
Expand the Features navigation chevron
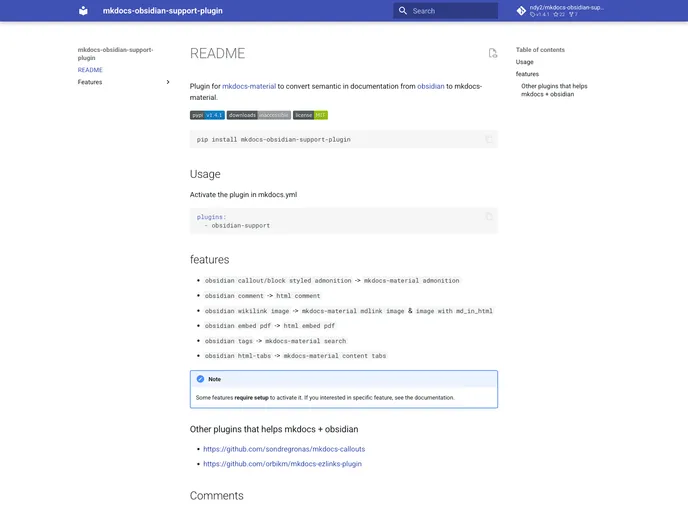[x=168, y=82]
